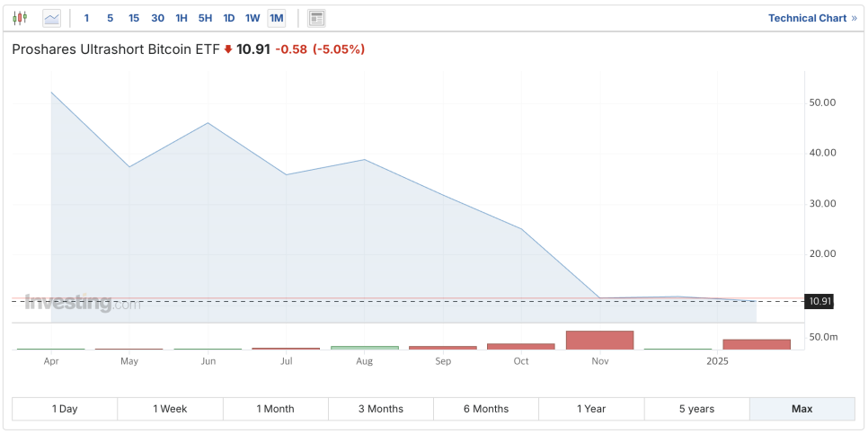Click the (-5.05%) percent change
Viewport: 868px width, 434px height.
point(339,49)
